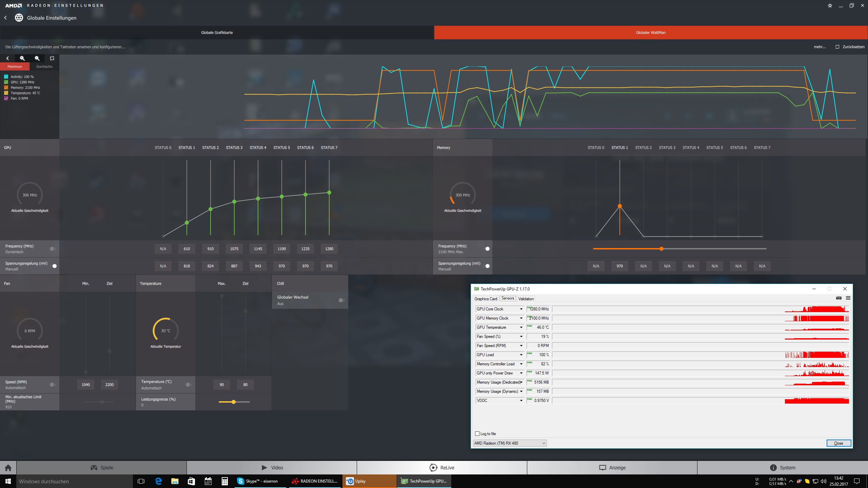Zoom out on the WattMan graph
Screen dimensions: 868x488
pos(37,58)
